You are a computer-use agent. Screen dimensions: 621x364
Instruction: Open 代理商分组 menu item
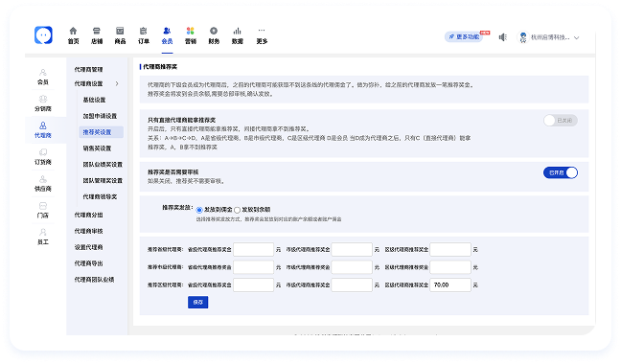[x=88, y=215]
